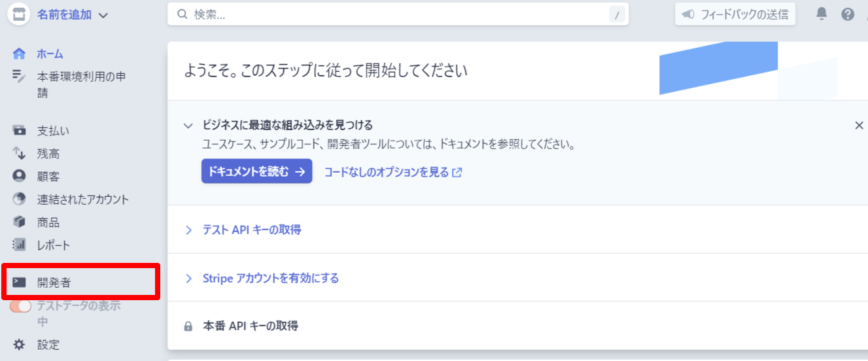Click the Products (商品) box icon
Screen dimensions: 868x361
pyautogui.click(x=19, y=222)
